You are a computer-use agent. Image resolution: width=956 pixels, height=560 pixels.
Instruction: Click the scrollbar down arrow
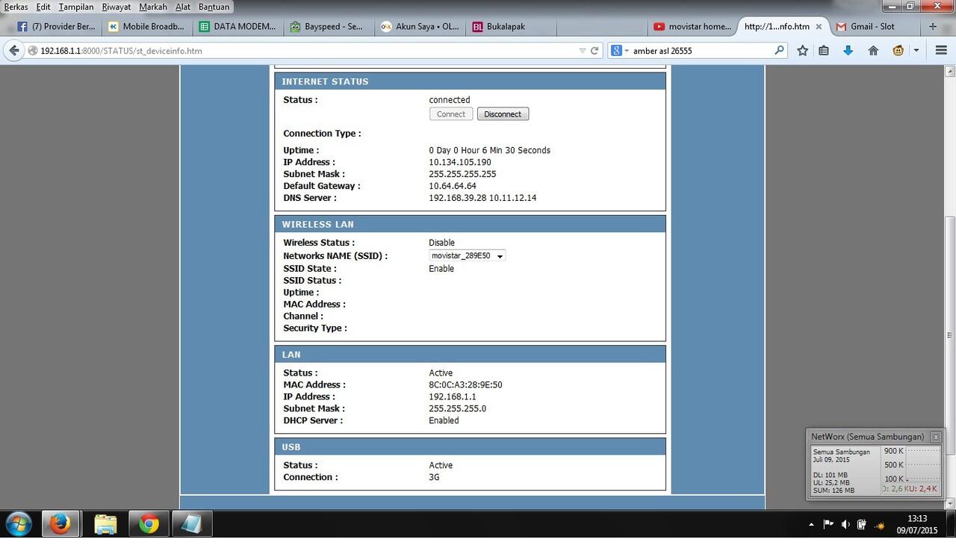[x=949, y=505]
